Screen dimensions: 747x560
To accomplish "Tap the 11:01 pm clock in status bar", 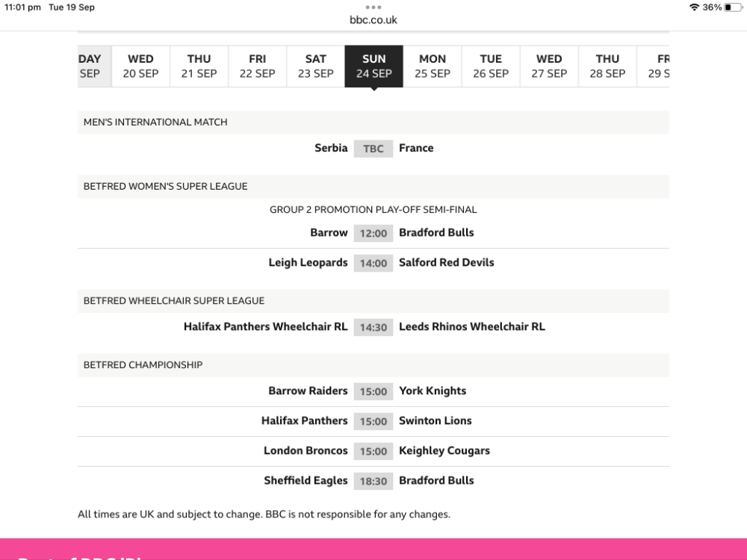I will [x=22, y=7].
